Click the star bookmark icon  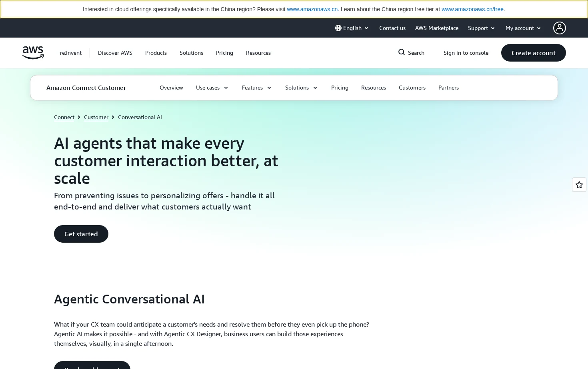pos(579,185)
